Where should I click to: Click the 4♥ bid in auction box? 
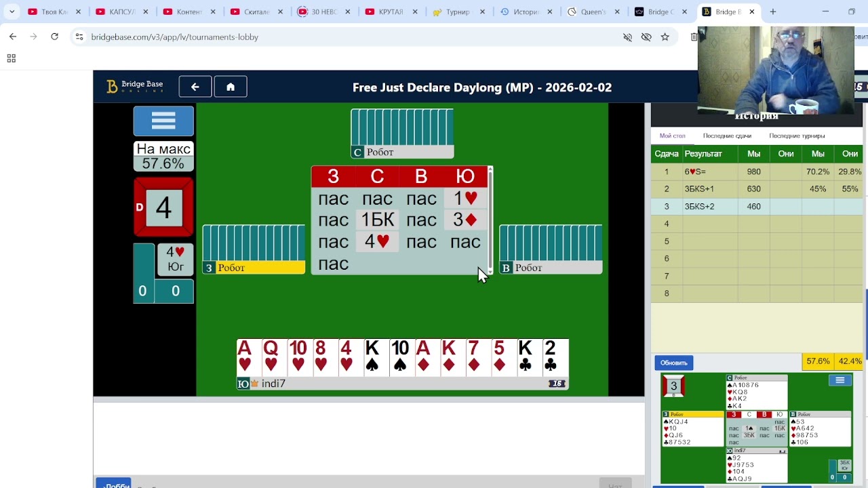tap(378, 241)
